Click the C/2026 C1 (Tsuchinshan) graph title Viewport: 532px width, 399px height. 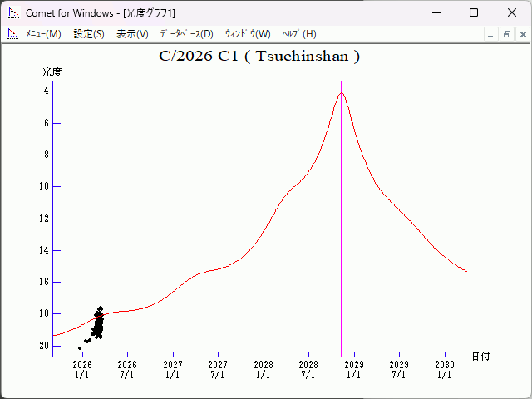pyautogui.click(x=259, y=57)
